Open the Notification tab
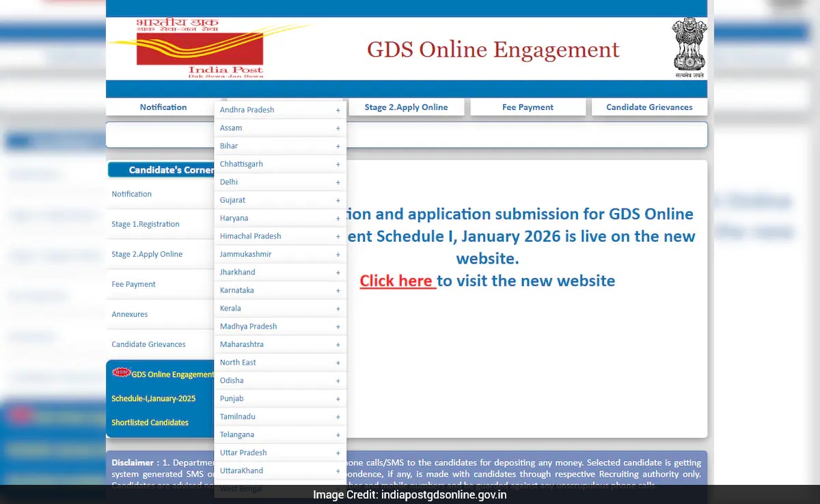Screen dimensions: 820x504 pos(163,107)
